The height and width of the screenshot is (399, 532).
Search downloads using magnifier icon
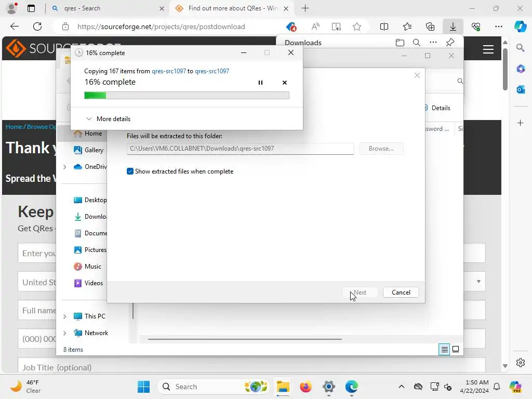(417, 43)
